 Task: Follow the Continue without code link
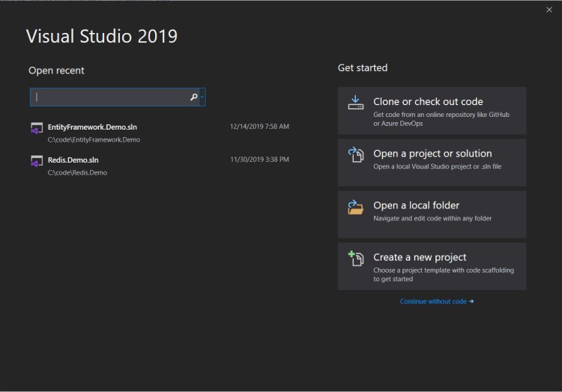437,301
